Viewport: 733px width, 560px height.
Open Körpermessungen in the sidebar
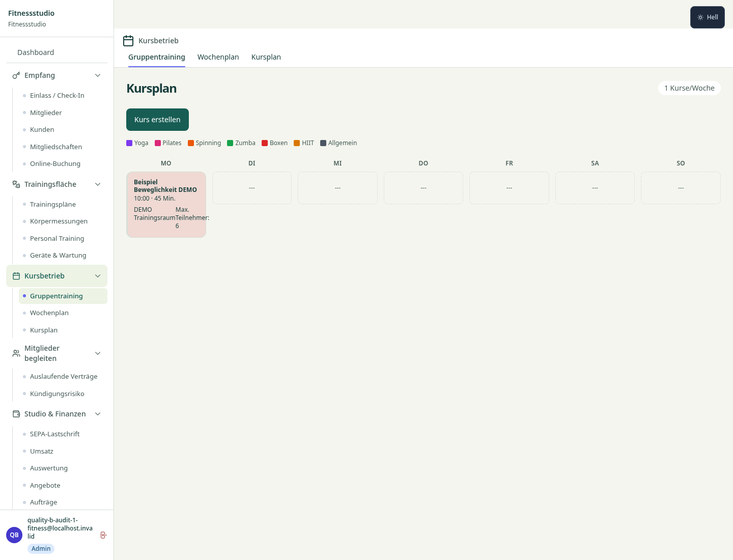click(63, 221)
